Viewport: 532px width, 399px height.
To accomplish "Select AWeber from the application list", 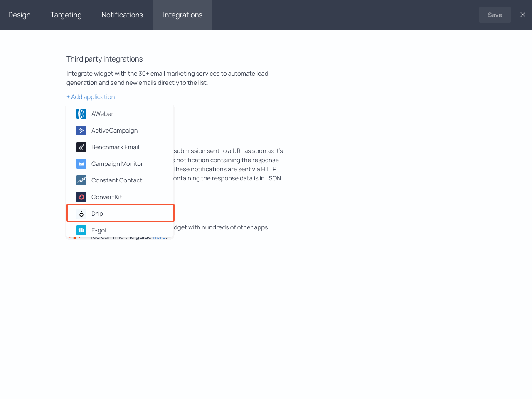I will pos(102,114).
